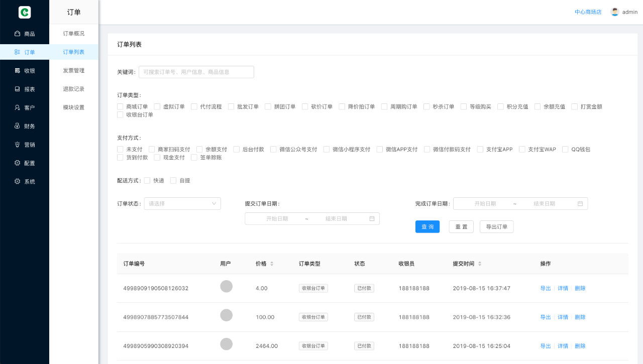Click 详情 on the first order row
Image resolution: width=643 pixels, height=364 pixels.
(x=563, y=288)
